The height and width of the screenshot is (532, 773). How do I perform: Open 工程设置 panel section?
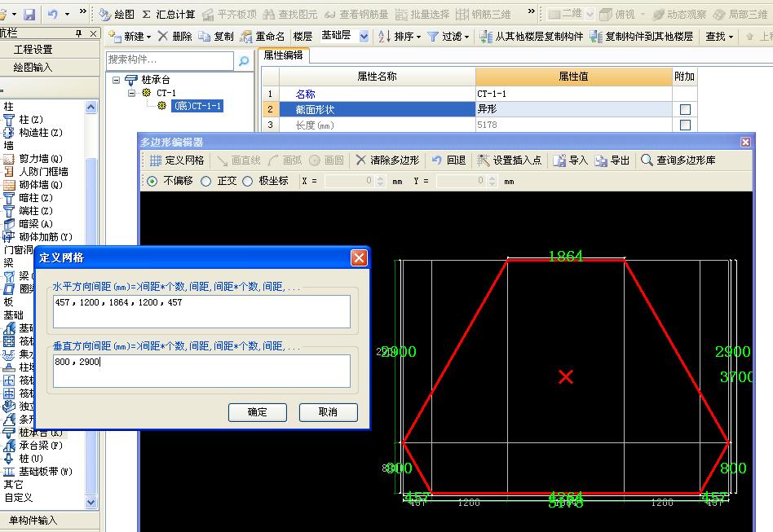pos(33,50)
